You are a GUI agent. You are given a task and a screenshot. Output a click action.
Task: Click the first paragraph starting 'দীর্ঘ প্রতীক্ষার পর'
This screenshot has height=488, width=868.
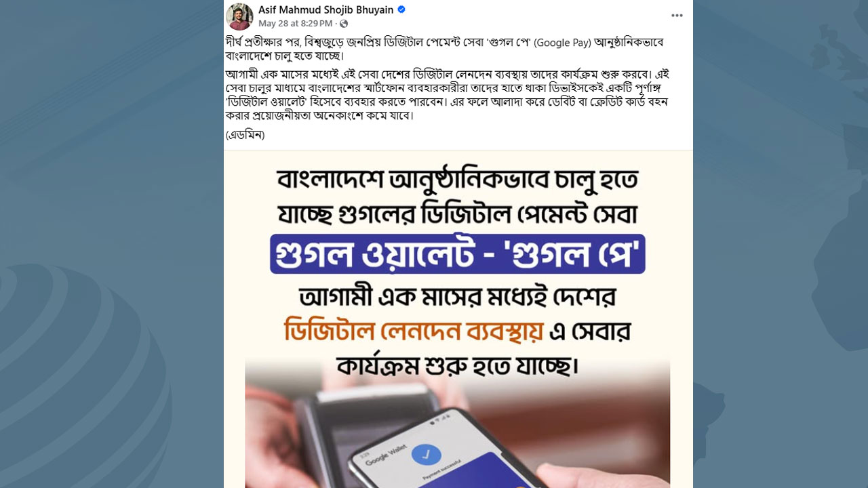(444, 49)
